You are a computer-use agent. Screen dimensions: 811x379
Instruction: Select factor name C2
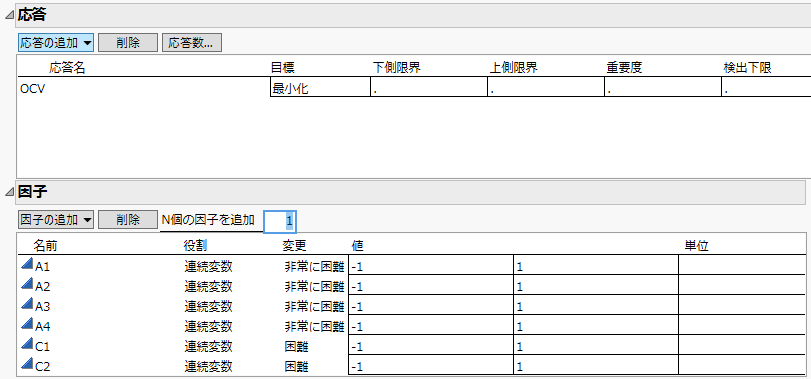coord(42,367)
